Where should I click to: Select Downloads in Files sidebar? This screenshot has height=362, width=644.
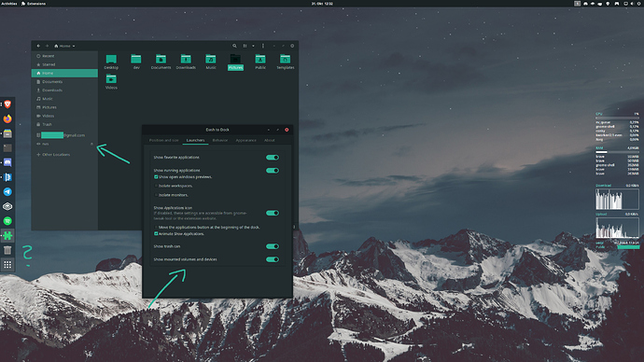point(64,90)
